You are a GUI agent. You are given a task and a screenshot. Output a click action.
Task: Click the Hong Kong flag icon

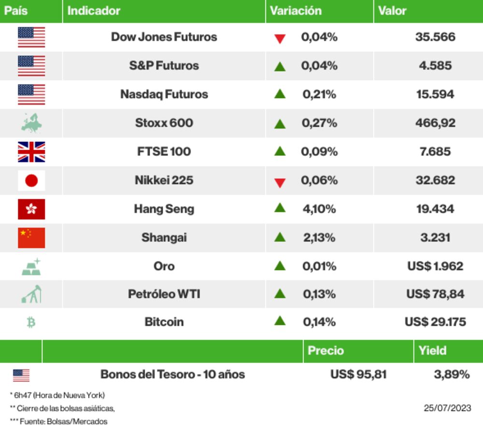click(x=31, y=209)
